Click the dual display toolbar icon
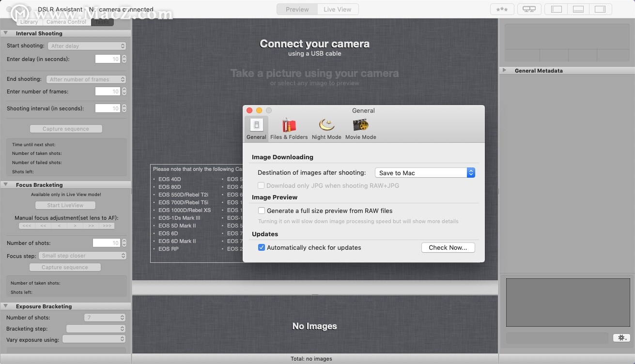The image size is (635, 364). click(x=529, y=9)
